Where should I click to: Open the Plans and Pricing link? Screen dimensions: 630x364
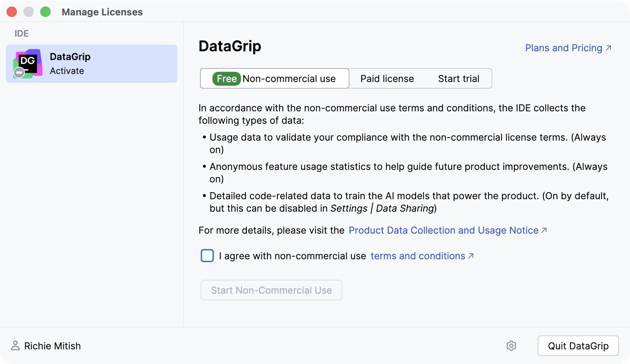tap(568, 48)
